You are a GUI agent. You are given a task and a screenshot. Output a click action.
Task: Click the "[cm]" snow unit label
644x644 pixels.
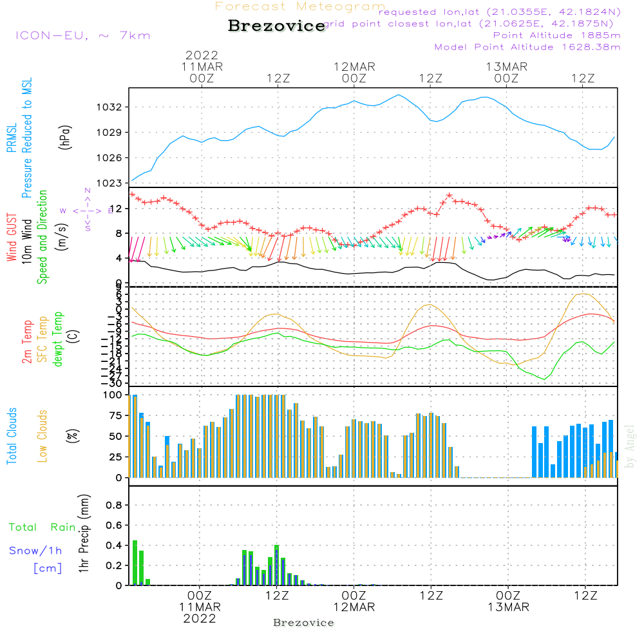(x=48, y=568)
